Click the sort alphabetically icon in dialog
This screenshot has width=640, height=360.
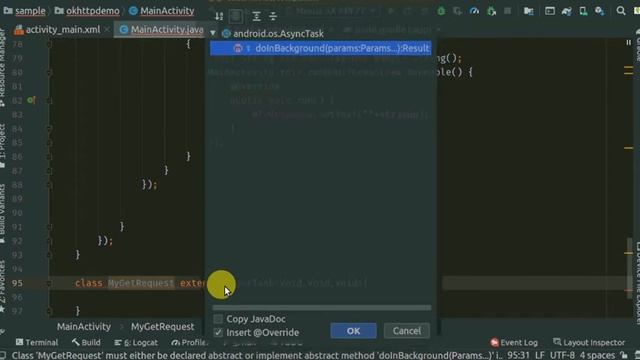coord(219,16)
